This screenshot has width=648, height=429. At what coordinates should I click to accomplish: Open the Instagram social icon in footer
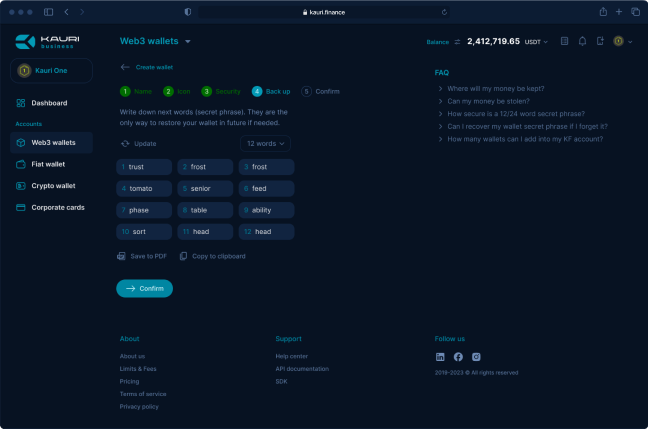pyautogui.click(x=476, y=357)
